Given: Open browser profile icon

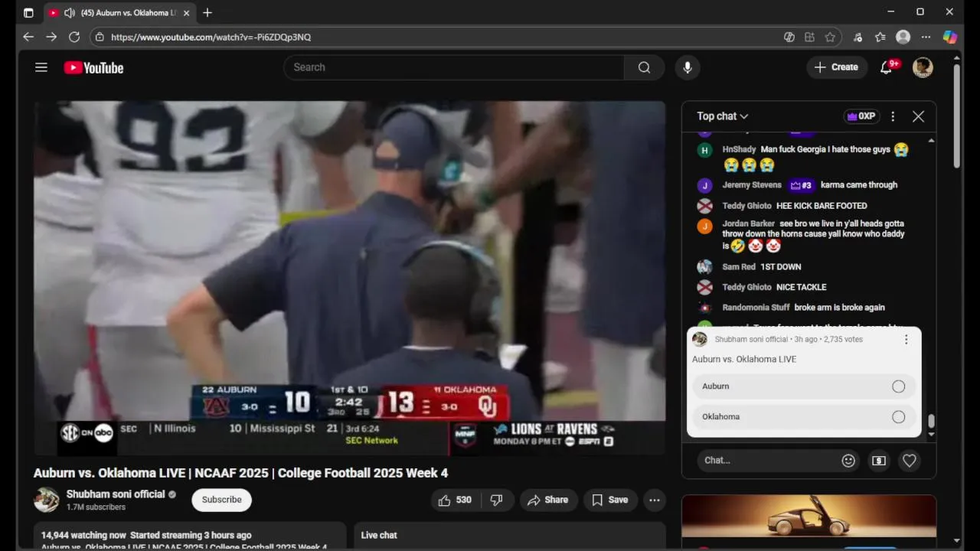Looking at the screenshot, I should tap(903, 37).
